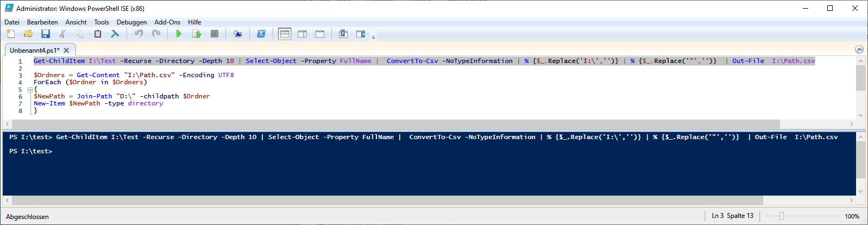Viewport: 868px width, 225px height.
Task: Create a new script file
Action: click(x=10, y=34)
